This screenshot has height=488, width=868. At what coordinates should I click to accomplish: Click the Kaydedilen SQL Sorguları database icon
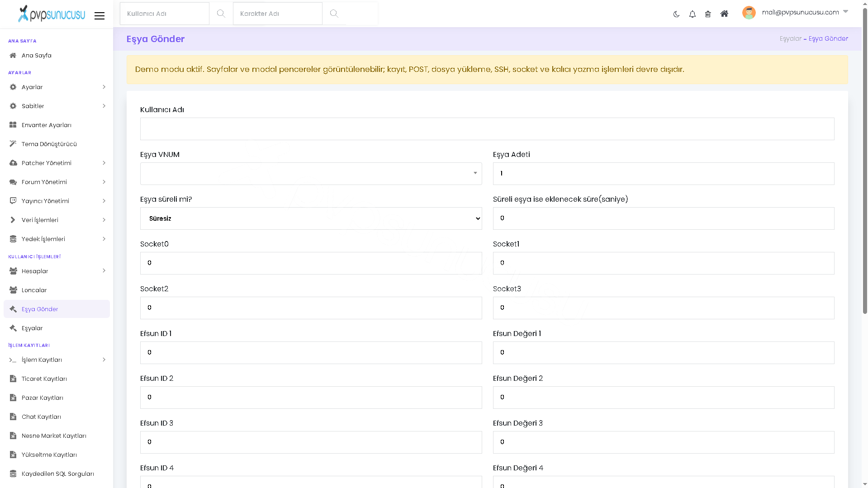point(13,474)
